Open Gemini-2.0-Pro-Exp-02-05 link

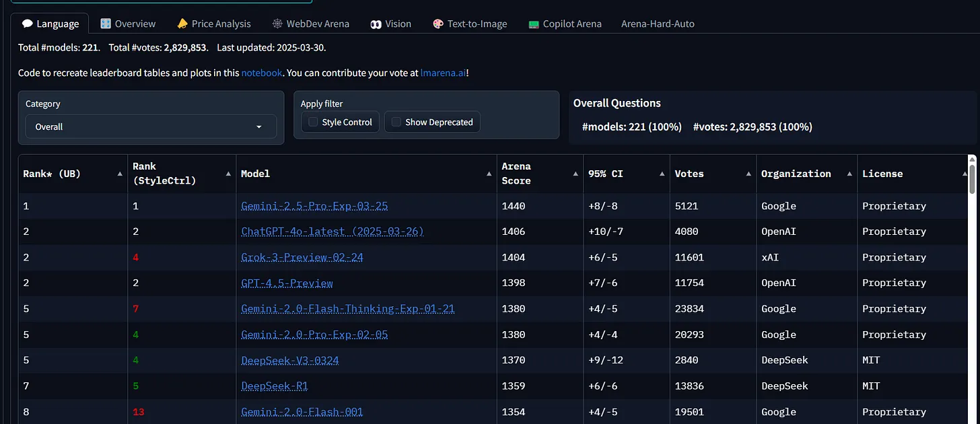[314, 334]
